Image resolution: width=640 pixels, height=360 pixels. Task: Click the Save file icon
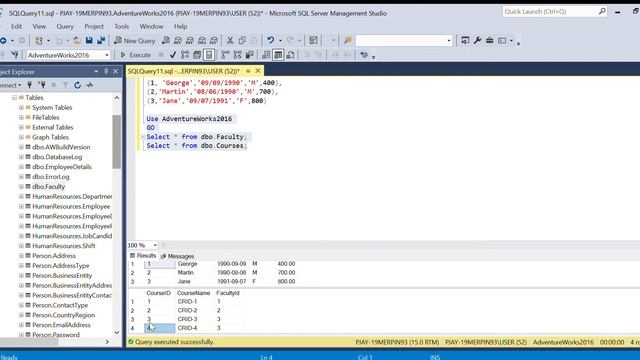[89, 40]
